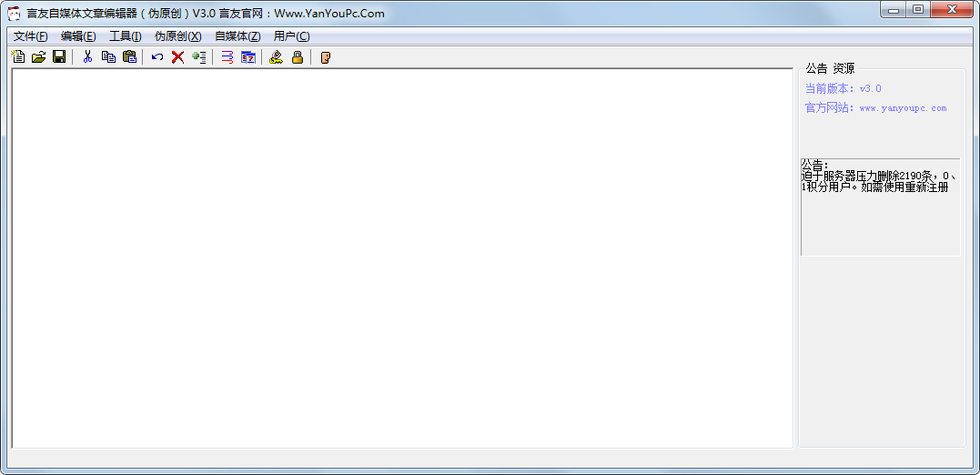
Task: Click the calendar date icon
Action: pos(248,57)
